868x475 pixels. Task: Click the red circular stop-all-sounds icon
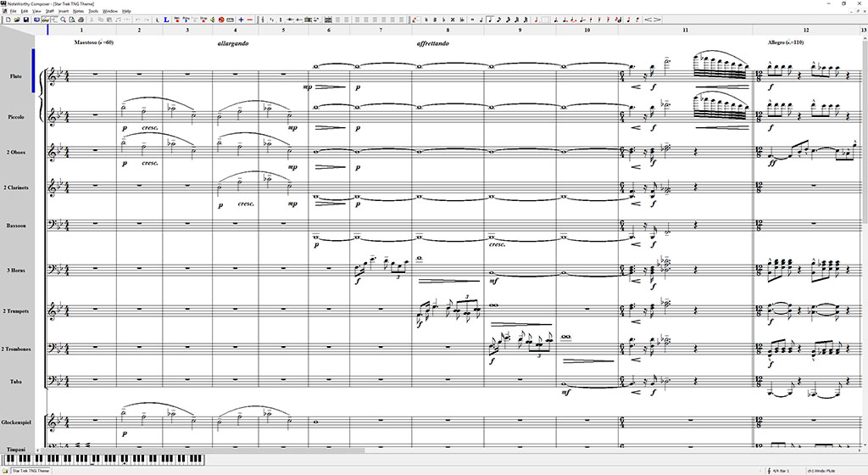pos(221,20)
